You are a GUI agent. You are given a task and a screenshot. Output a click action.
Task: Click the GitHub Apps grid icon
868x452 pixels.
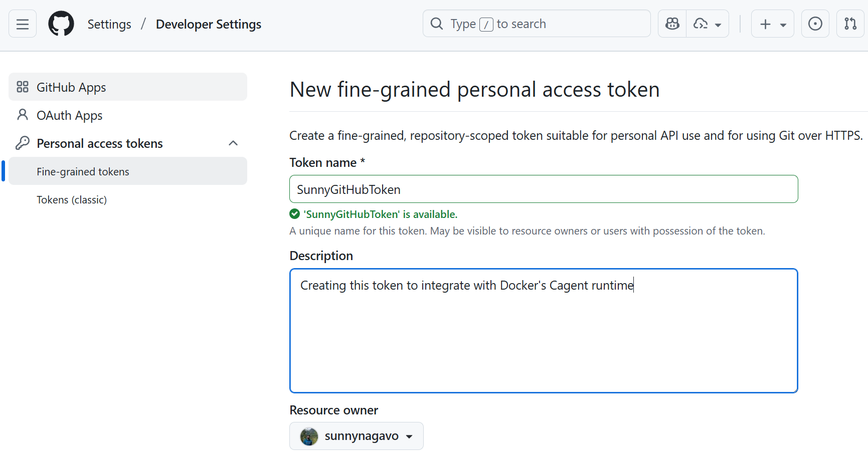23,87
